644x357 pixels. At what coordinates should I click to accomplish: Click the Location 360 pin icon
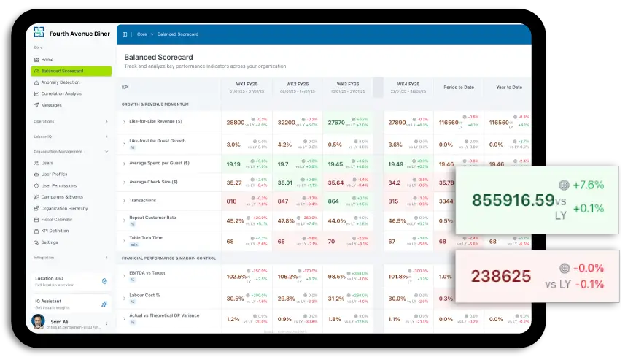coord(104,281)
